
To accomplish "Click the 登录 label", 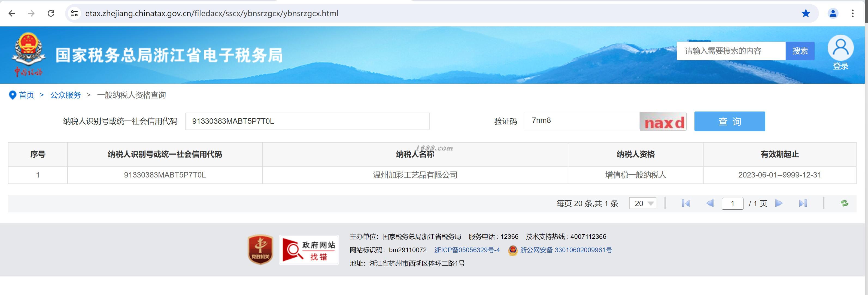I will (840, 67).
